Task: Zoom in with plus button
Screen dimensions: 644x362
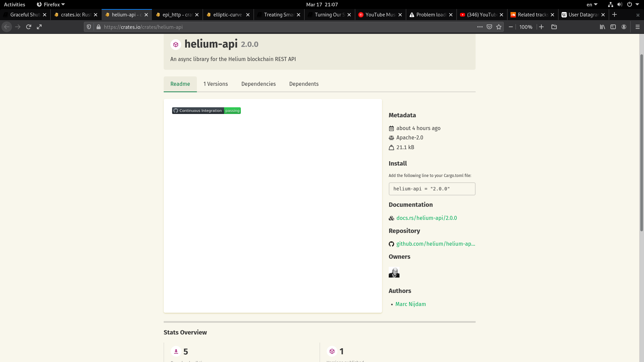Action: point(541,27)
